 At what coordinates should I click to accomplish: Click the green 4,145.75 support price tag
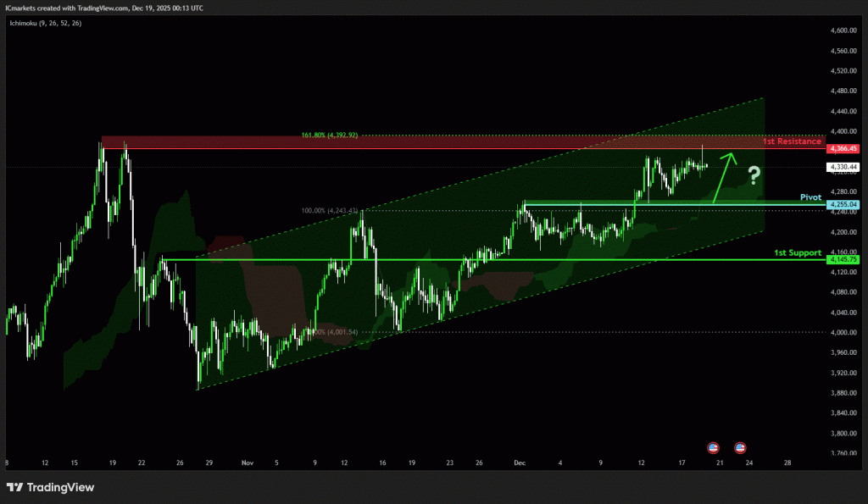coord(843,260)
